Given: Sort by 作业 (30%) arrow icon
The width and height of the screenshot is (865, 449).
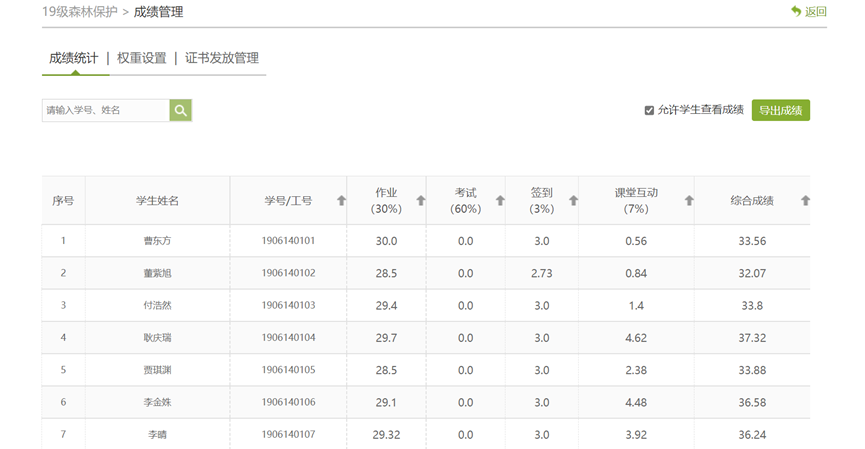Looking at the screenshot, I should tap(420, 201).
